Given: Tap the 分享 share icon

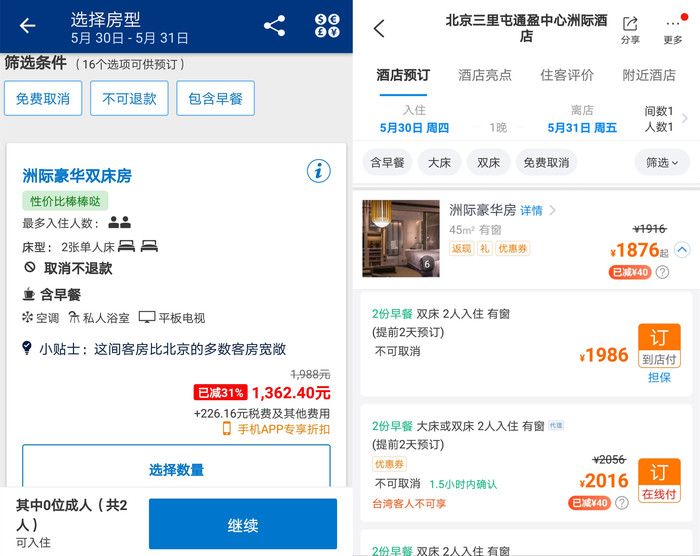Looking at the screenshot, I should (x=630, y=29).
